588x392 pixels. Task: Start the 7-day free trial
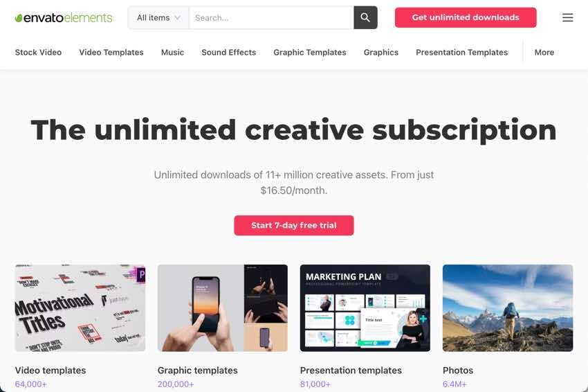293,225
